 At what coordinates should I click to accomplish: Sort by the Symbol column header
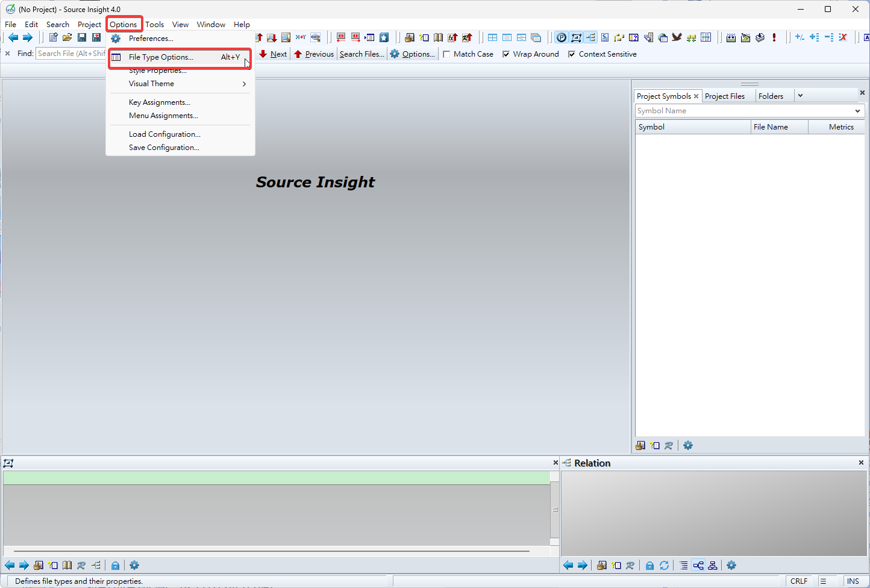(x=693, y=127)
